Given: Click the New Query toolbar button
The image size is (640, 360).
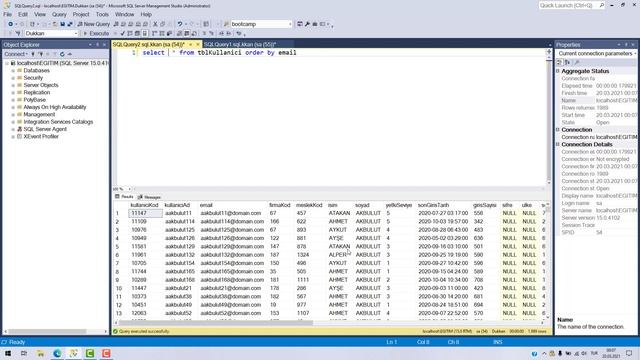Looking at the screenshot, I should click(93, 24).
